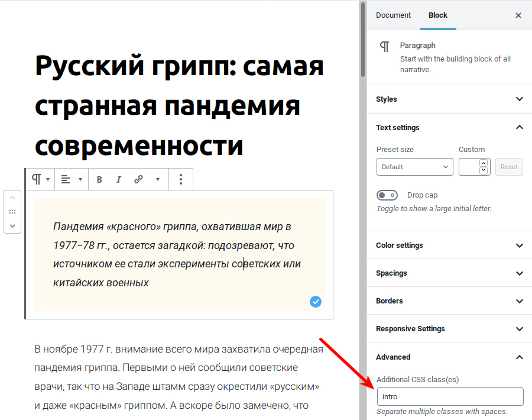Increase custom font size with stepper up
532x420 pixels.
pos(484,163)
